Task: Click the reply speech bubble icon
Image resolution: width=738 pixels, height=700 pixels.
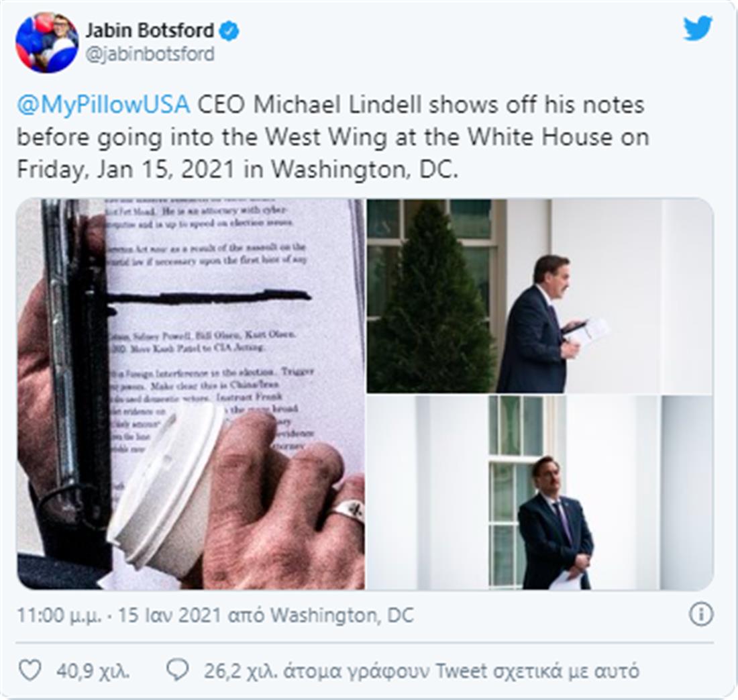Action: coord(178,670)
